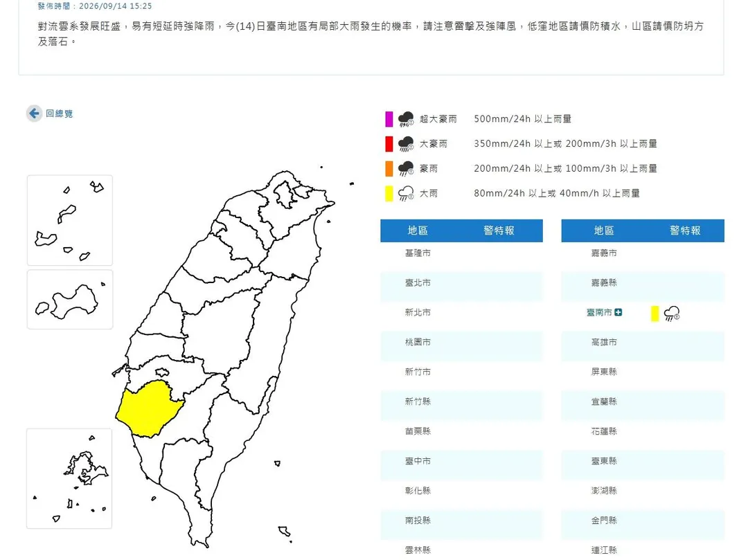Viewport: 748px width, 560px height.
Task: Click the 彰化縣 row text
Action: tap(418, 490)
